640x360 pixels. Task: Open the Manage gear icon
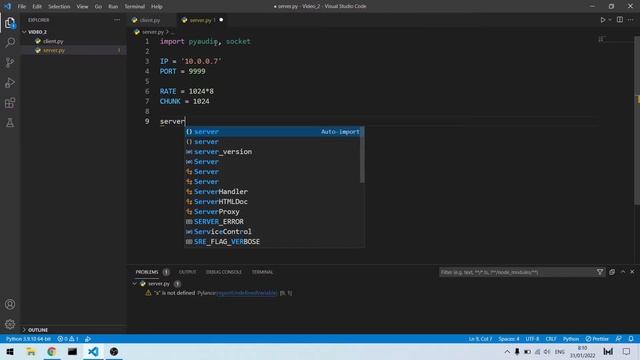click(10, 324)
